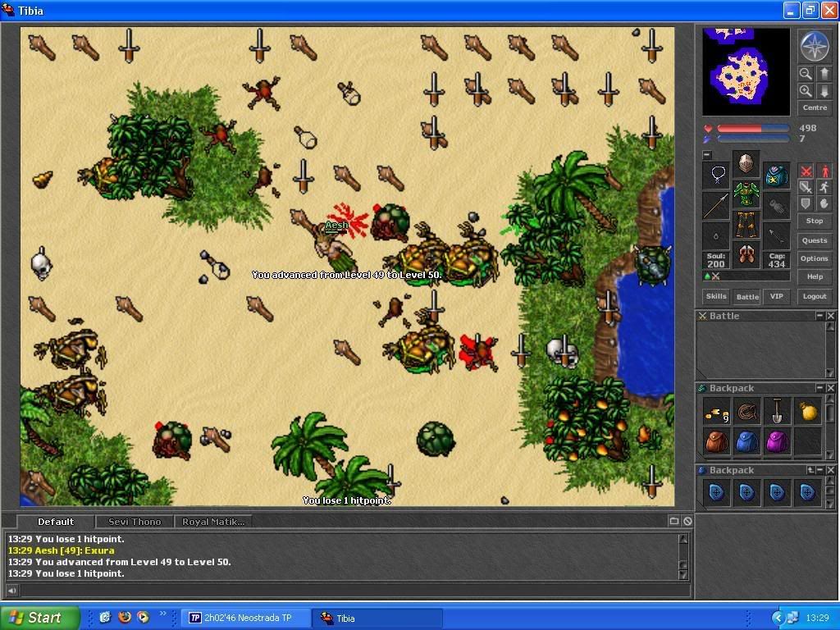This screenshot has width=840, height=630.
Task: Select the yellow bag item
Action: [x=808, y=412]
